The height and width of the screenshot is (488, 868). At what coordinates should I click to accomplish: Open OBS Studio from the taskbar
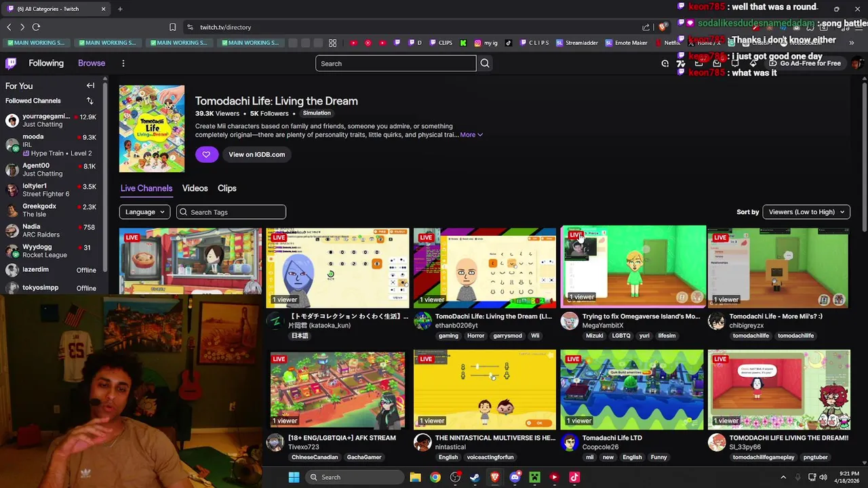[455, 477]
